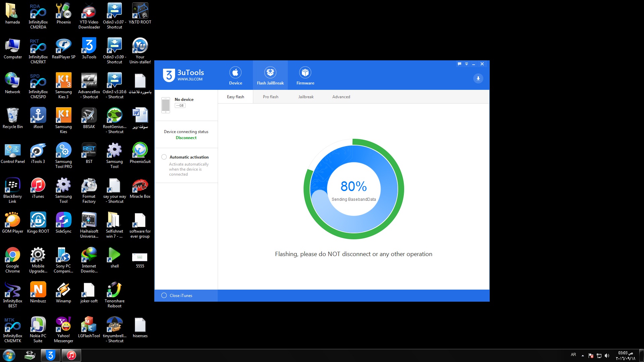This screenshot has width=644, height=362.
Task: Switch to 3uTools taskbar button
Action: coord(51,355)
